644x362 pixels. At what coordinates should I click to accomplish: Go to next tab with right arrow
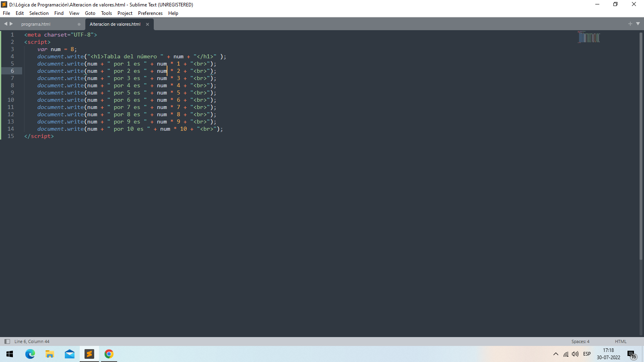click(11, 24)
